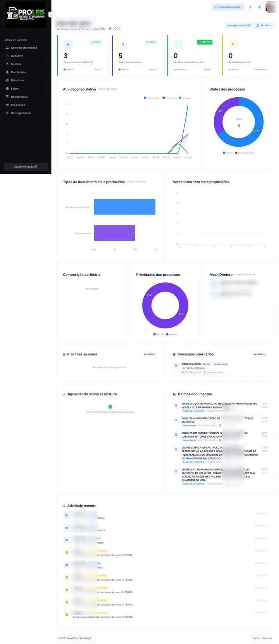Click the Relatórios sidebar icon
279x644 pixels.
coord(7,81)
